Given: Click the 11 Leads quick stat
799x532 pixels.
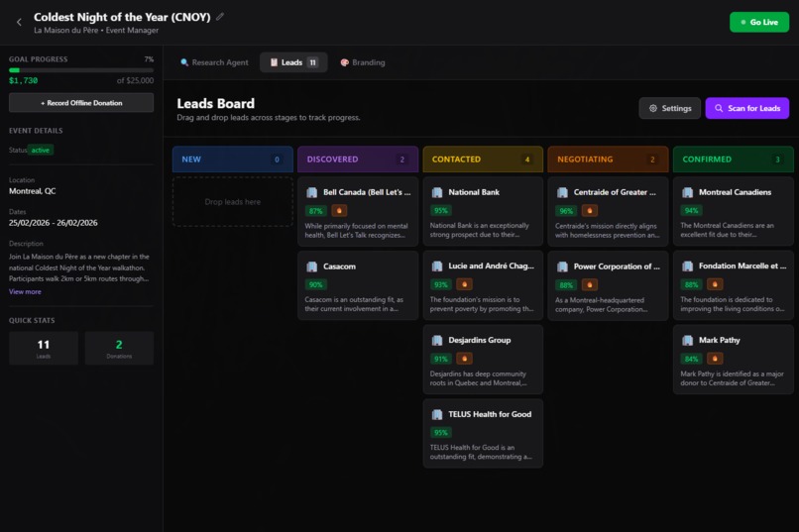Looking at the screenshot, I should [x=44, y=348].
